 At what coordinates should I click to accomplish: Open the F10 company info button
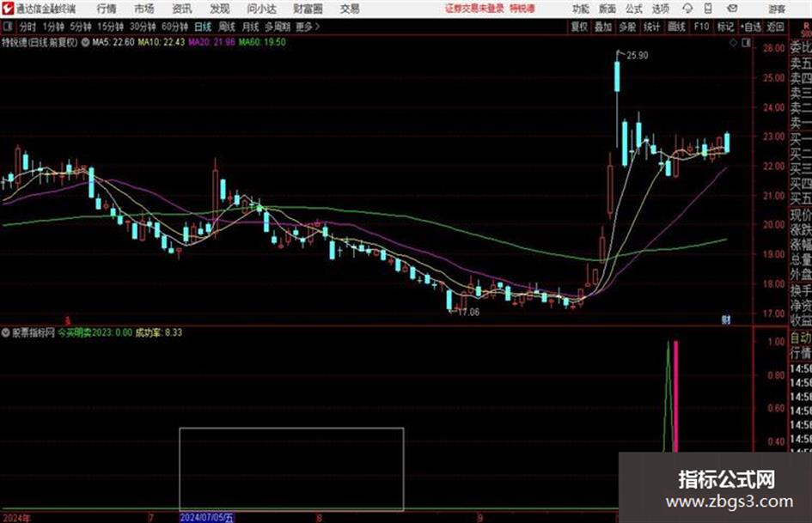point(701,27)
